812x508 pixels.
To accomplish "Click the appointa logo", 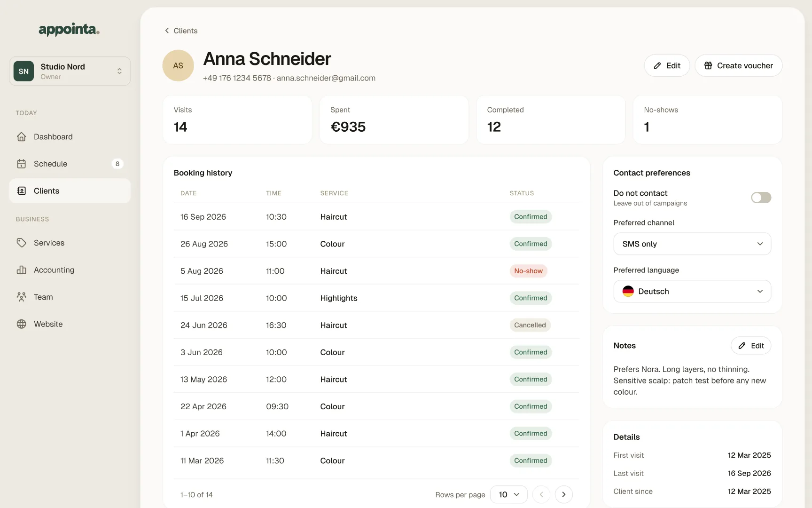I will pyautogui.click(x=69, y=30).
